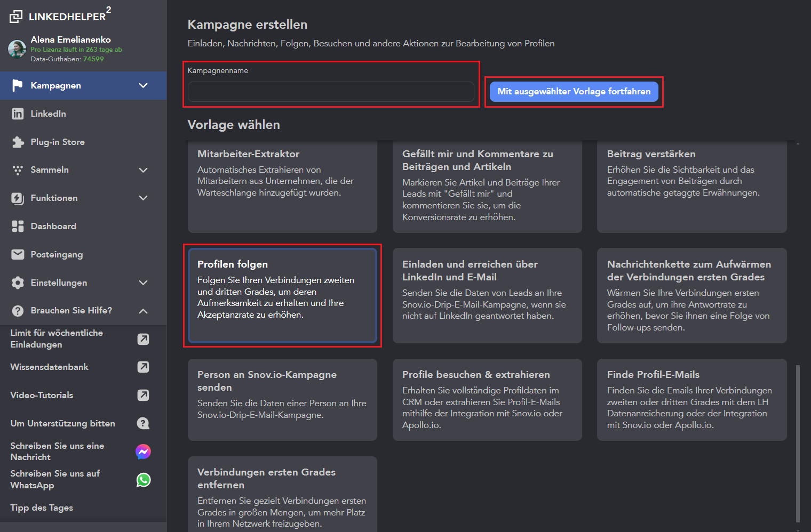Click question mark icon beside Um Unterstützung bitten

143,423
